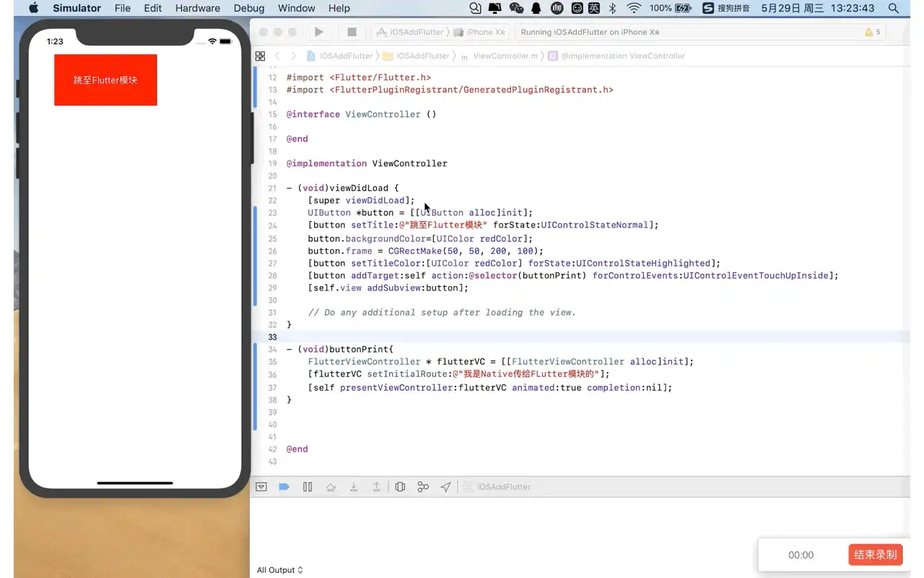Click the notification bell icon in the menu bar
924x578 pixels.
(x=536, y=8)
